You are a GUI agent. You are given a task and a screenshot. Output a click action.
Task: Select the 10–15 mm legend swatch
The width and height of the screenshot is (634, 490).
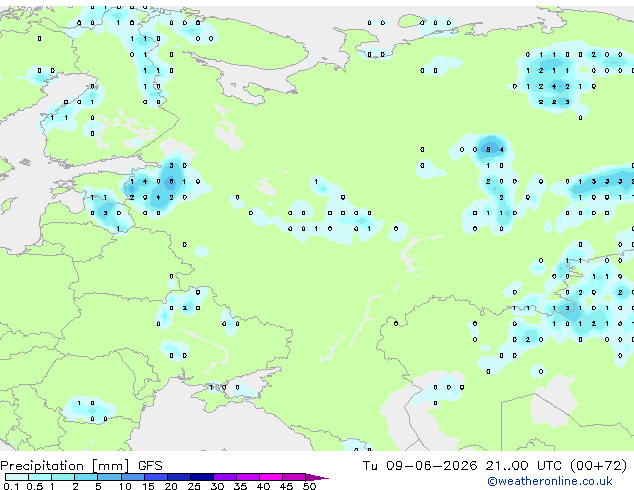pos(133,477)
